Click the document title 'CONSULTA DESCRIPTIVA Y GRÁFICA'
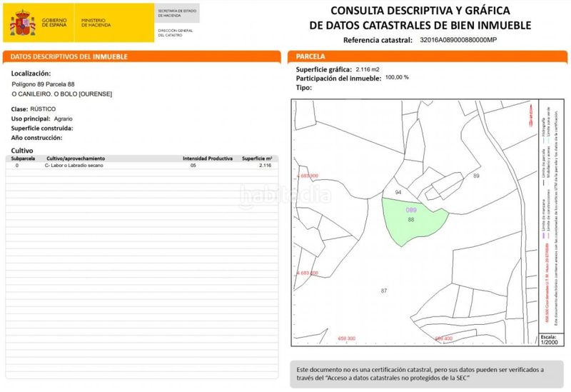This screenshot has height=392, width=571. (420, 11)
